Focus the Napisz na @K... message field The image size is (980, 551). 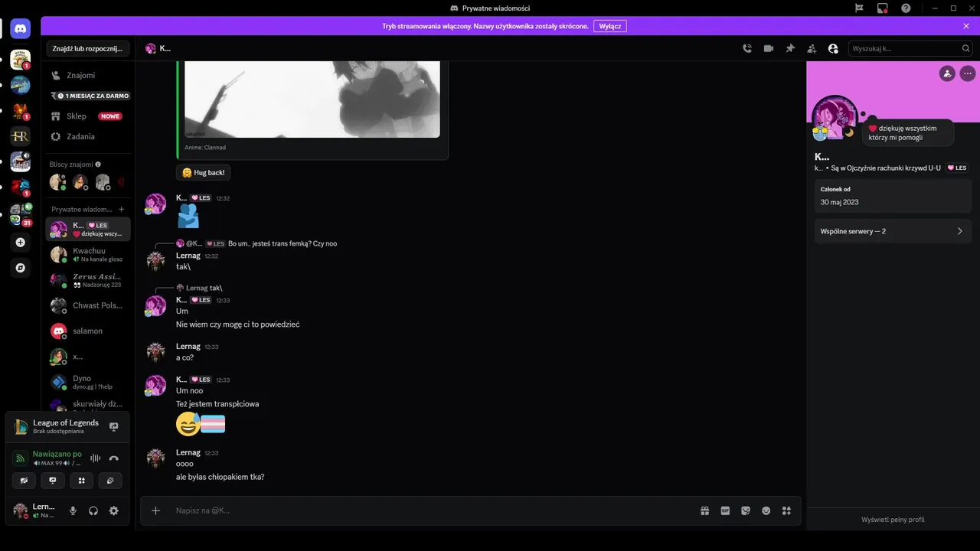point(433,510)
